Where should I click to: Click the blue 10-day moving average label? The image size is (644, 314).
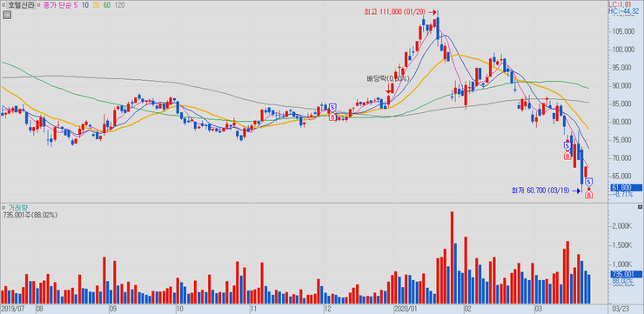[84, 5]
